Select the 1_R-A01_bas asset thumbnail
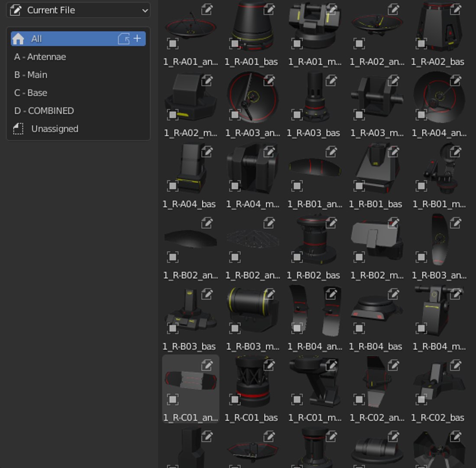 (x=253, y=26)
